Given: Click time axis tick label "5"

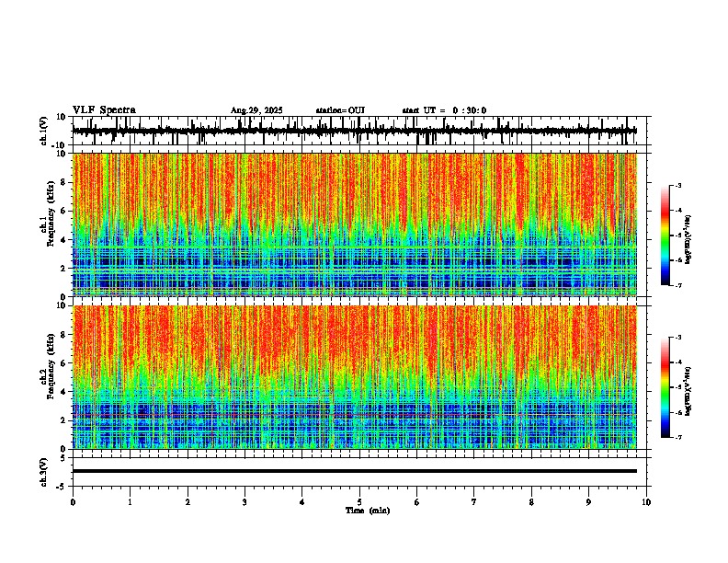Looking at the screenshot, I should [x=359, y=502].
